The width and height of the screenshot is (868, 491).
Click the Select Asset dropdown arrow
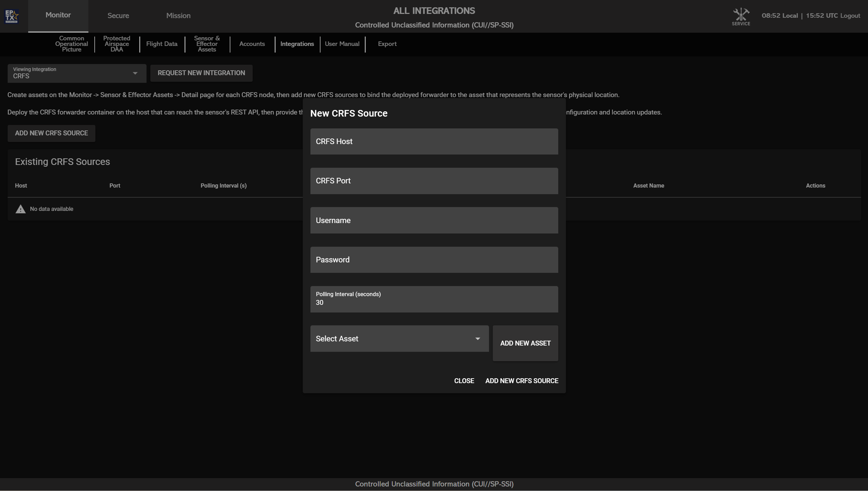pyautogui.click(x=478, y=339)
